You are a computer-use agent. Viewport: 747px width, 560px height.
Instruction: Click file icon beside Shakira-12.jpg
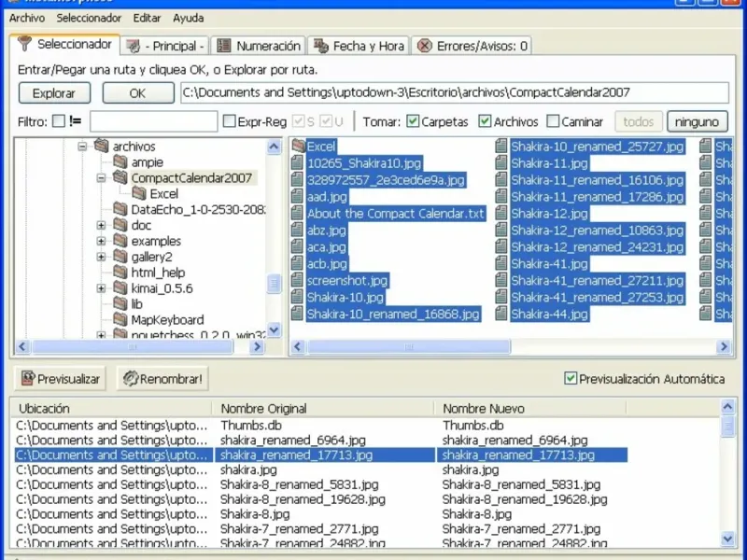pos(500,213)
